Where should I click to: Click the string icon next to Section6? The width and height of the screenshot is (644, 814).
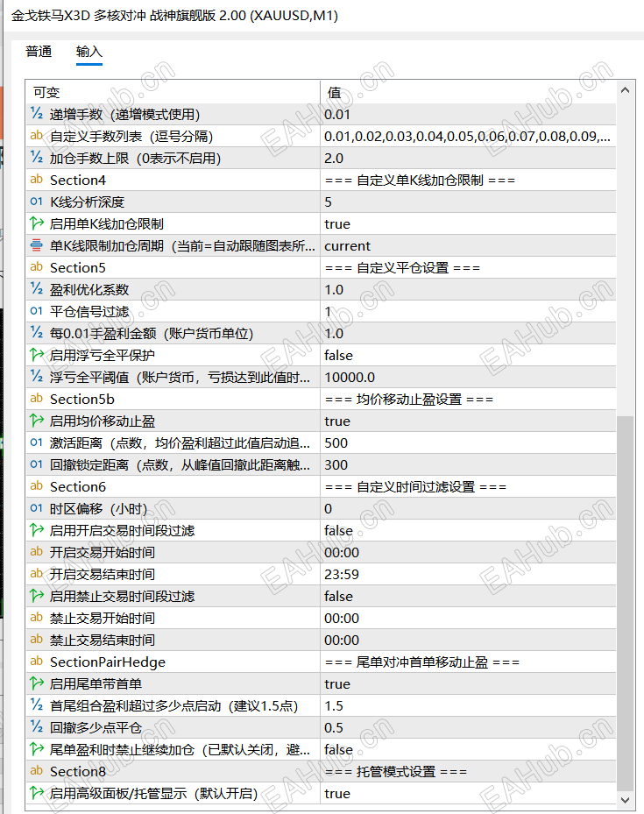click(x=36, y=486)
